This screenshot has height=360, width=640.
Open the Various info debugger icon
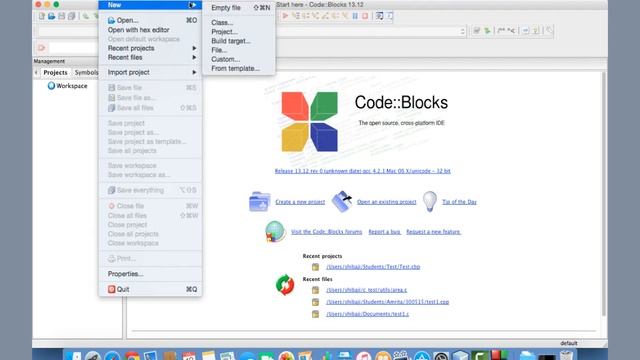coord(389,16)
